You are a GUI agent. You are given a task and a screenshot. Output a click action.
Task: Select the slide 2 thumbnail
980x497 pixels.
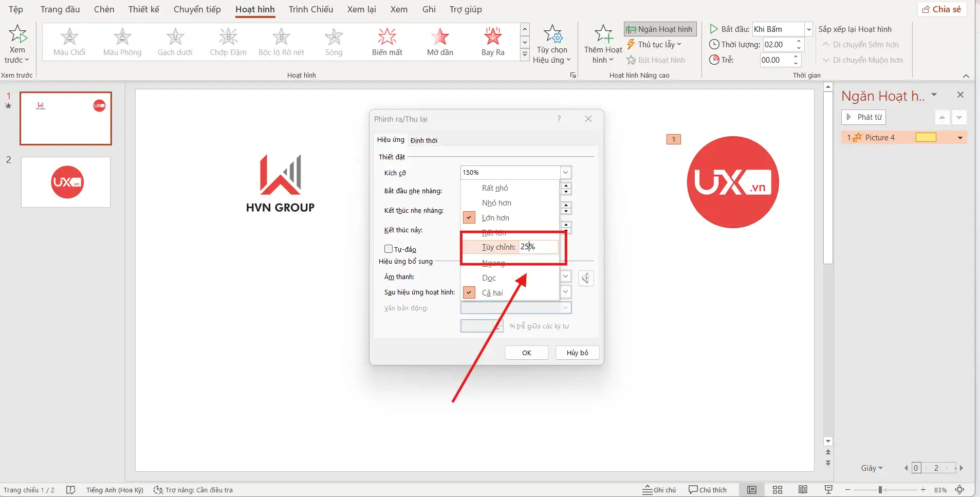click(x=66, y=182)
